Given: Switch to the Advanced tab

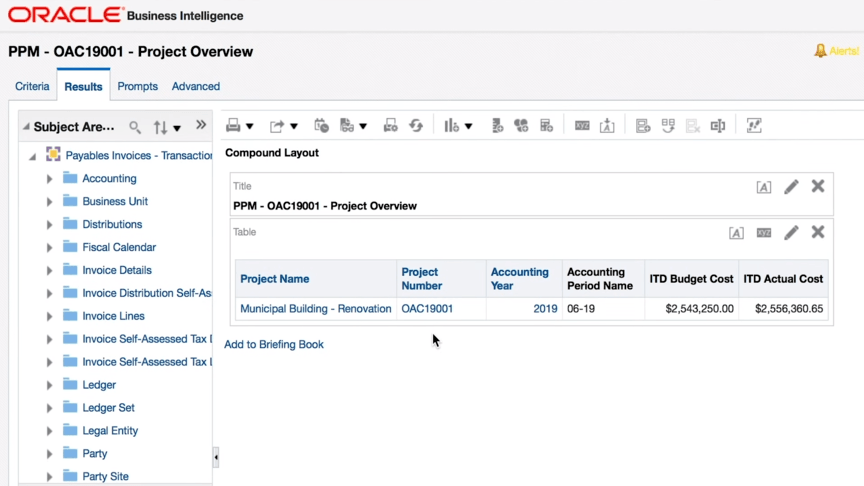Looking at the screenshot, I should (196, 87).
